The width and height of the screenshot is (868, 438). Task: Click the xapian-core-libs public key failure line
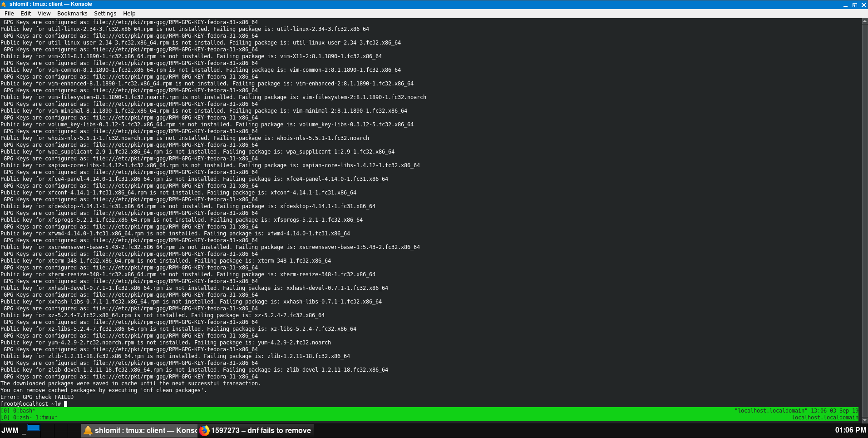point(210,165)
